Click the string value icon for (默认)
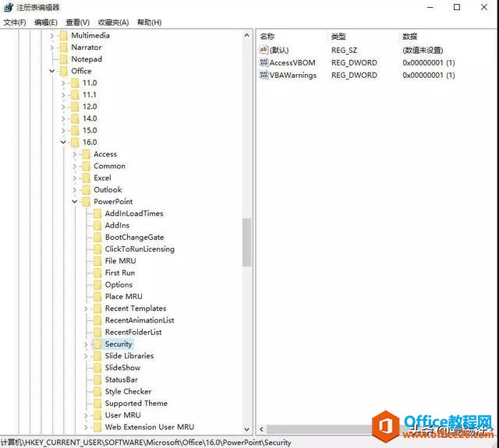The width and height of the screenshot is (499, 448). (x=264, y=50)
